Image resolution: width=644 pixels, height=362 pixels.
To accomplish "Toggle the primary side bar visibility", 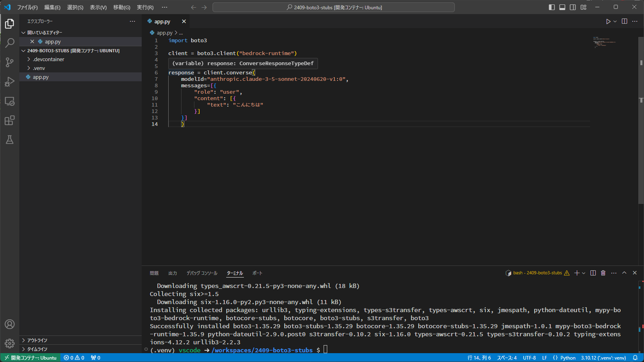I will (x=552, y=7).
